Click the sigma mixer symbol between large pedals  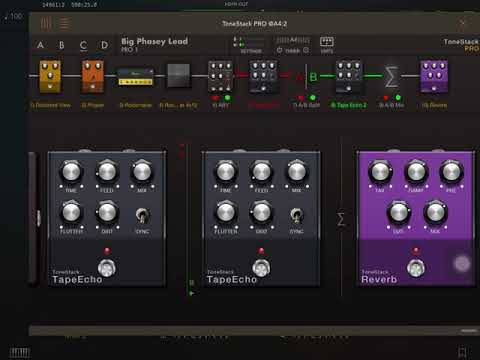click(x=341, y=219)
